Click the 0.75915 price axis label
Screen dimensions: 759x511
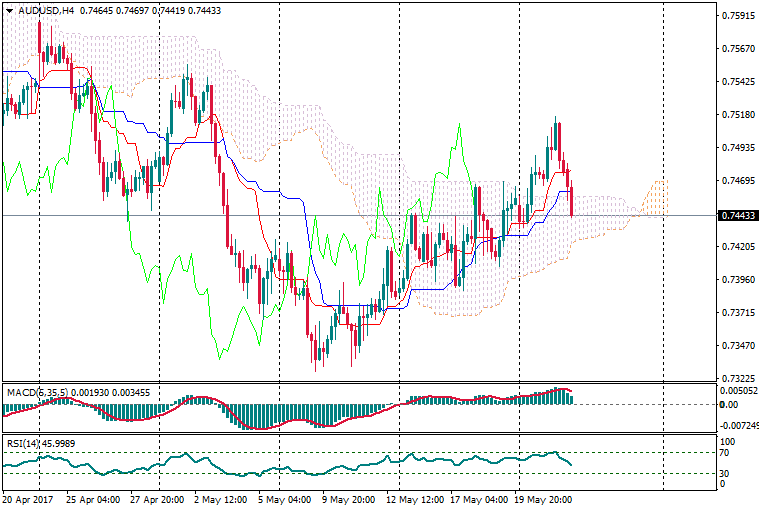click(737, 16)
